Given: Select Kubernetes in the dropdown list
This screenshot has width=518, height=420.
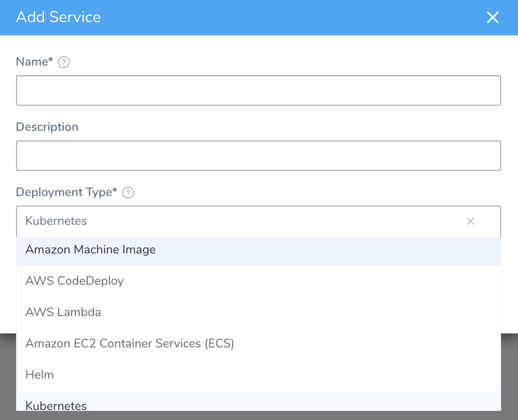Looking at the screenshot, I should point(258,401).
